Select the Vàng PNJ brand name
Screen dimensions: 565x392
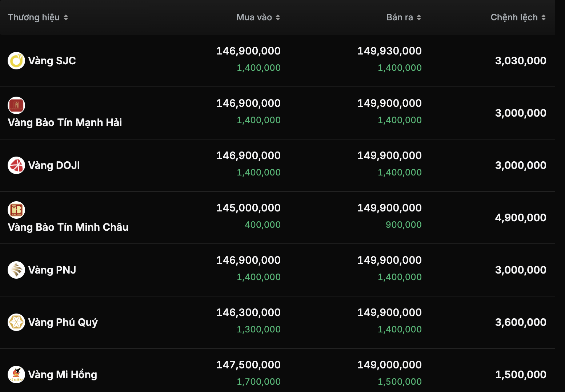tap(52, 270)
